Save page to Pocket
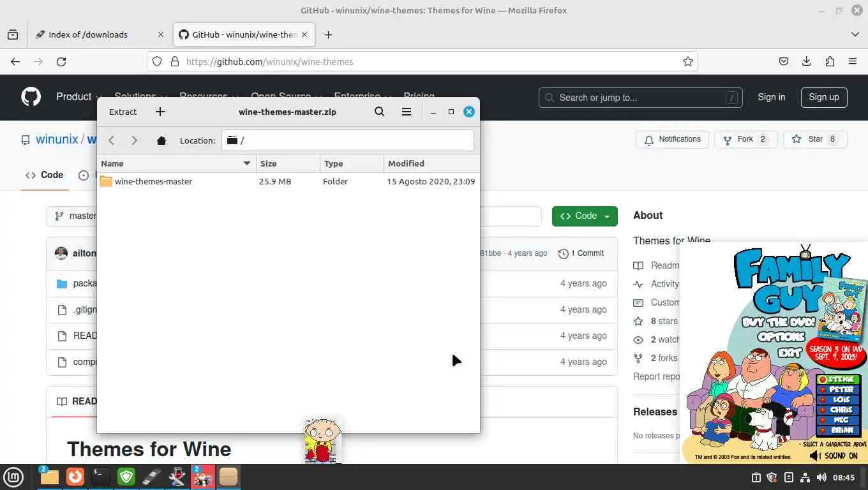Screen dimensions: 868x490 tap(784, 62)
